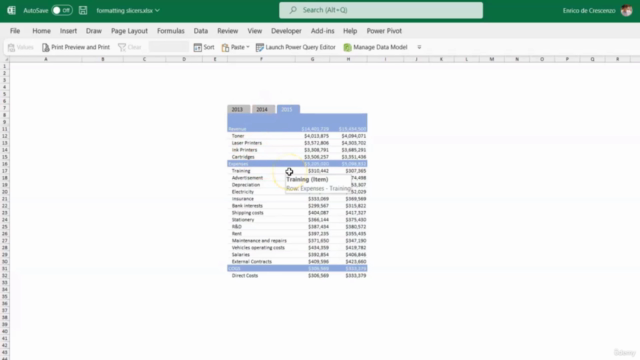Viewport: 640px width, 360px height.
Task: Toggle the AutoSave switch
Action: click(x=62, y=10)
